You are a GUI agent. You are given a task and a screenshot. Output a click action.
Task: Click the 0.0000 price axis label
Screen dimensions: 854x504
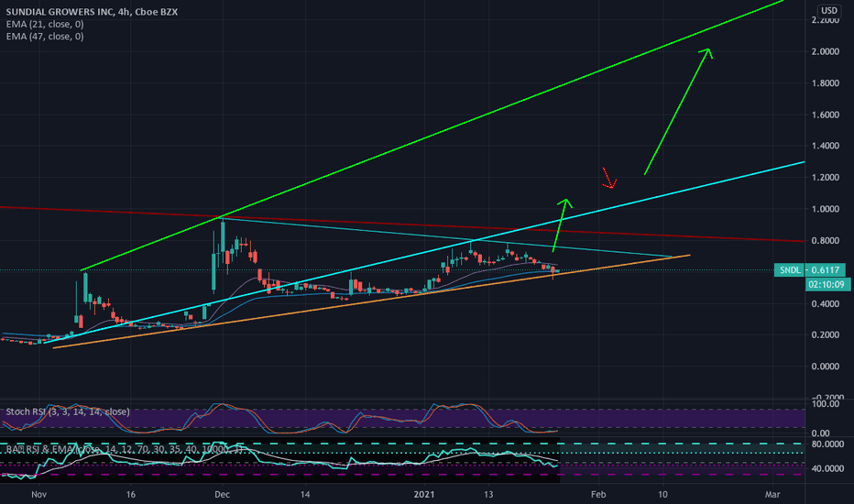(x=825, y=367)
